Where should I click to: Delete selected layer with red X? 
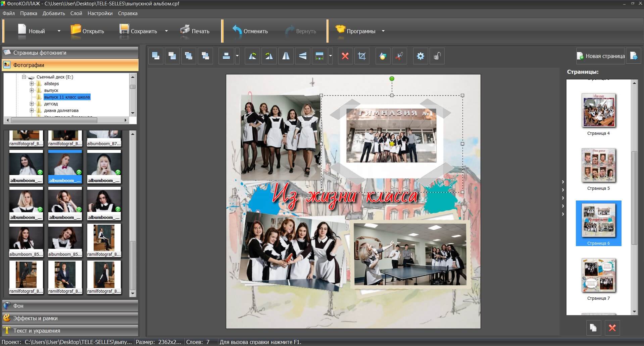pos(345,56)
